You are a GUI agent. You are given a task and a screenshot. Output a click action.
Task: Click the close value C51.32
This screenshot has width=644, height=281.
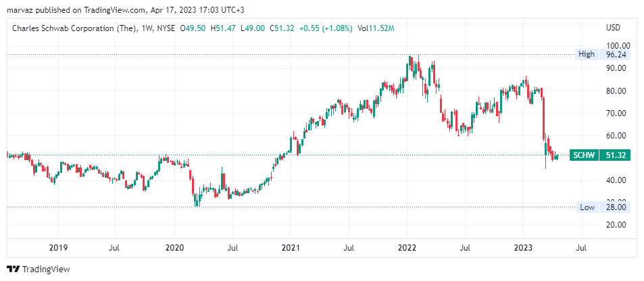click(282, 28)
